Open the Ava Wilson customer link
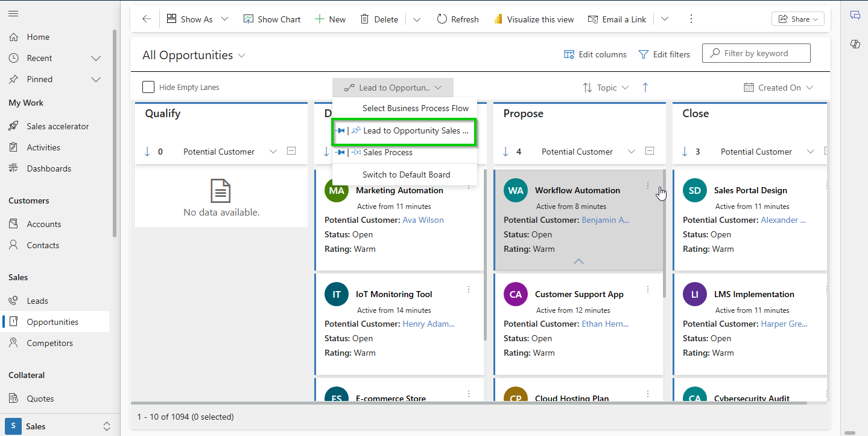 [423, 220]
